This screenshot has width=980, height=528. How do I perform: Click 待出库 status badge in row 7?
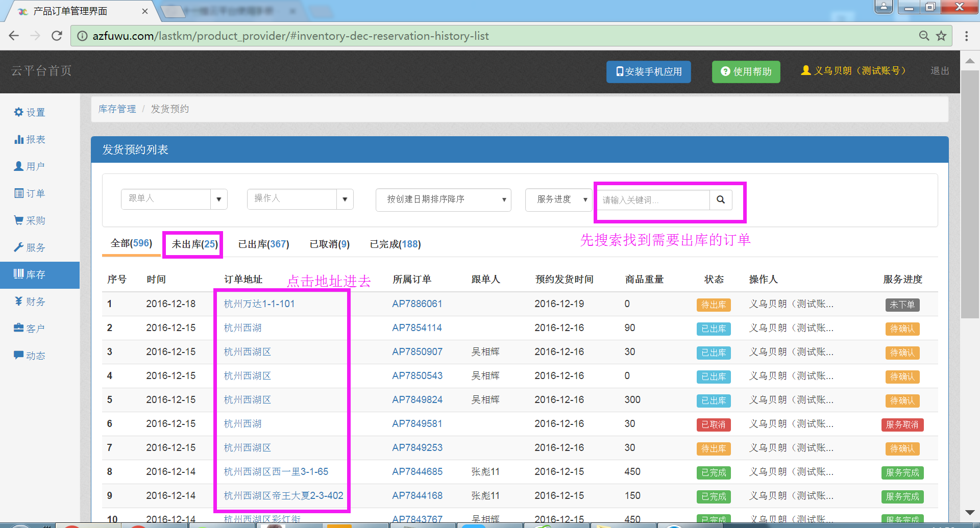[x=714, y=448]
